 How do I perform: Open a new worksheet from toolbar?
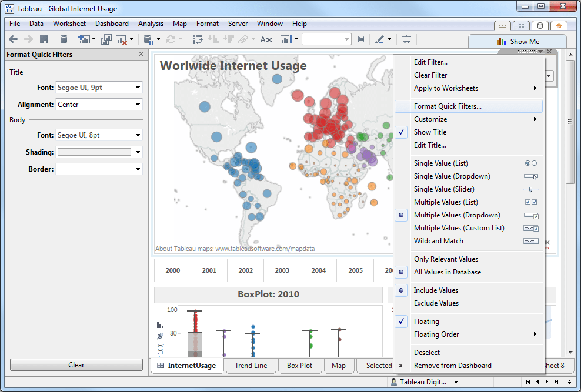pyautogui.click(x=84, y=39)
